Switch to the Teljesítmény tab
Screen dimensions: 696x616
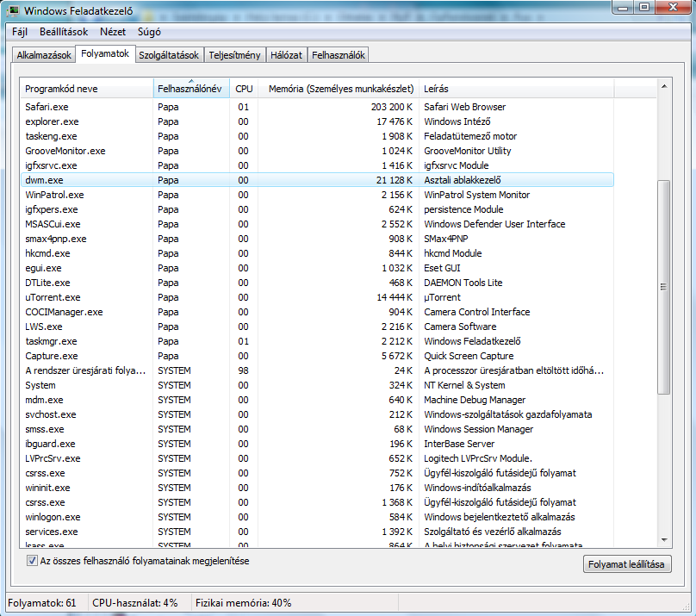235,55
